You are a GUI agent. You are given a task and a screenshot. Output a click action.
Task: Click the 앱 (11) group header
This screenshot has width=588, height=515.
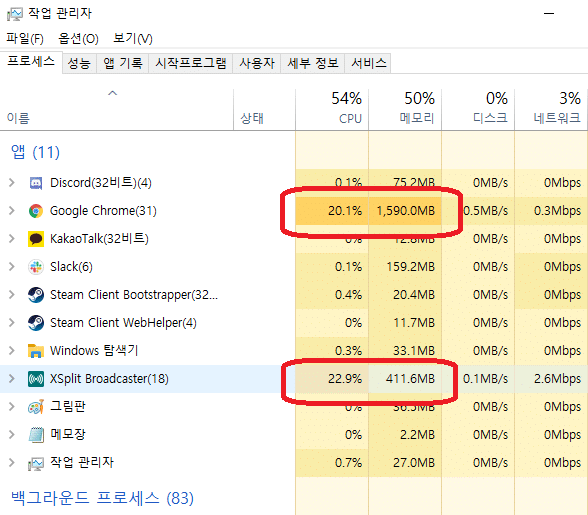coord(35,152)
